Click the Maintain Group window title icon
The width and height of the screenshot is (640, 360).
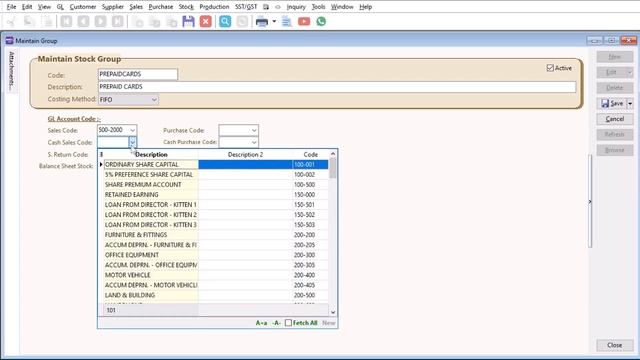point(9,40)
